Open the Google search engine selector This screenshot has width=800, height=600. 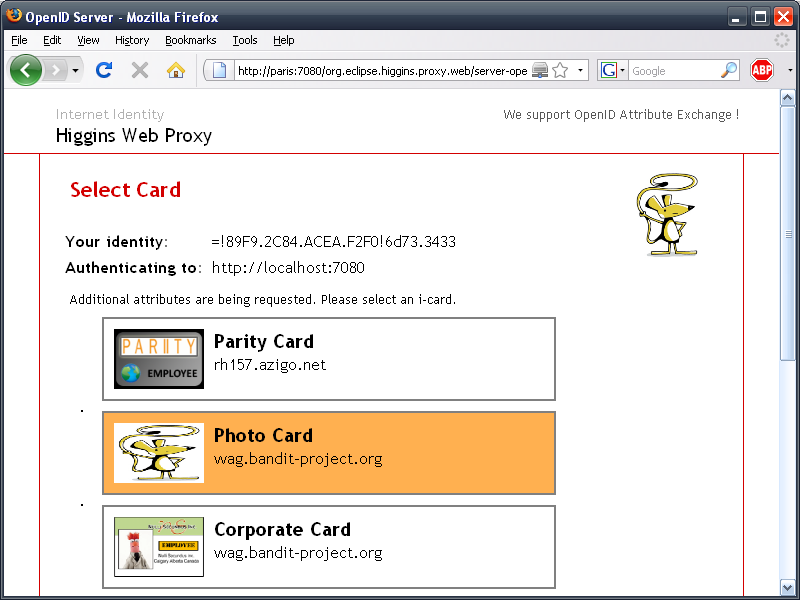[612, 70]
